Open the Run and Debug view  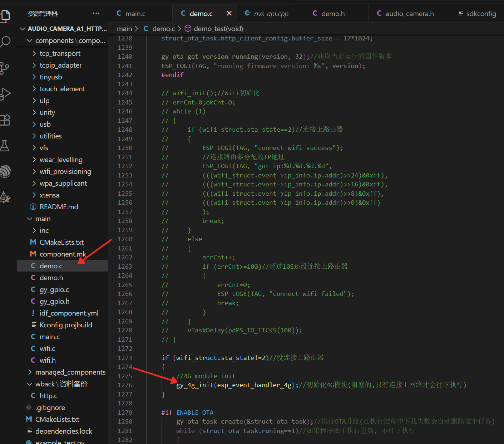(x=5, y=94)
